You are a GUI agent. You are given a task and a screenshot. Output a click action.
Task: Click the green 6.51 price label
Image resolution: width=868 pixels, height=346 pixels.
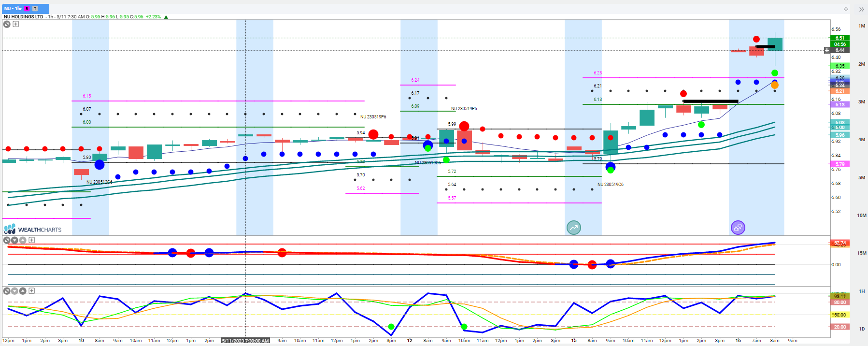tap(840, 38)
